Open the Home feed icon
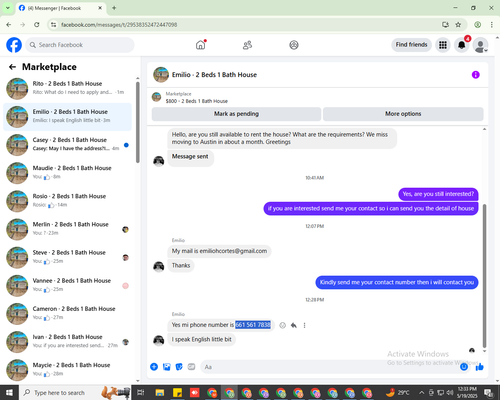The width and height of the screenshot is (500, 400). coord(201,45)
